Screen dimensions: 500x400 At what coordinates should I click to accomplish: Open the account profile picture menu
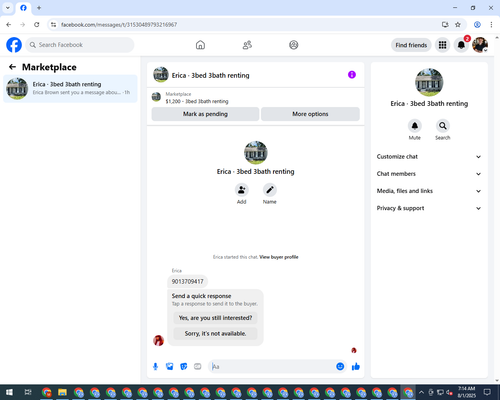click(x=480, y=45)
